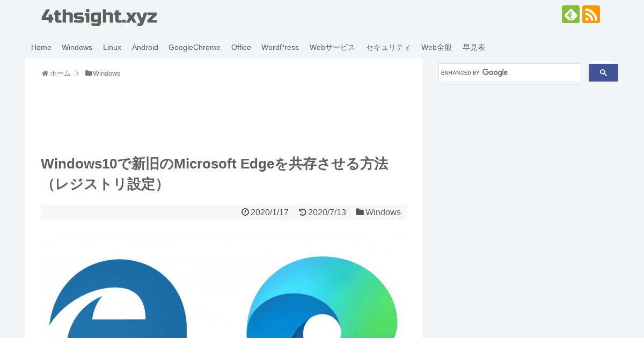Click the legacy Edge logo image
644x338 pixels.
[x=118, y=298]
